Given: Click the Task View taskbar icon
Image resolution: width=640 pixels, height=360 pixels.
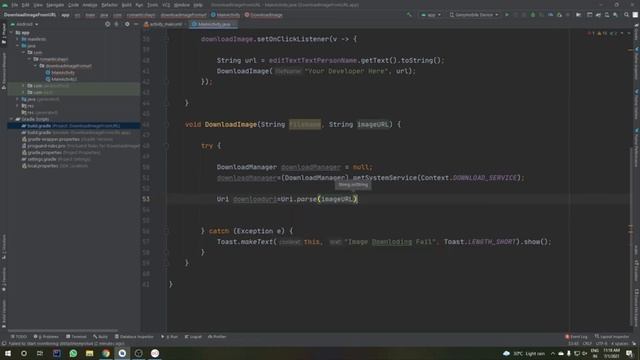Looking at the screenshot, I should (40, 353).
